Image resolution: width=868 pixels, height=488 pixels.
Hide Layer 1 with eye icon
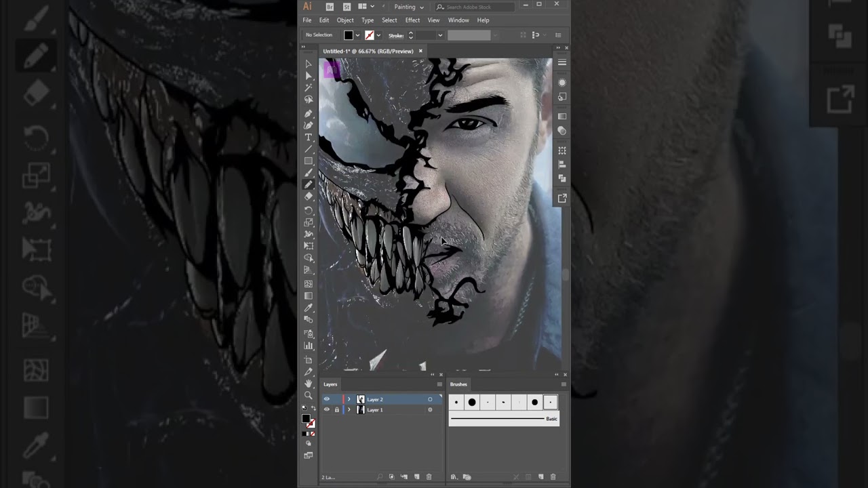(x=326, y=410)
